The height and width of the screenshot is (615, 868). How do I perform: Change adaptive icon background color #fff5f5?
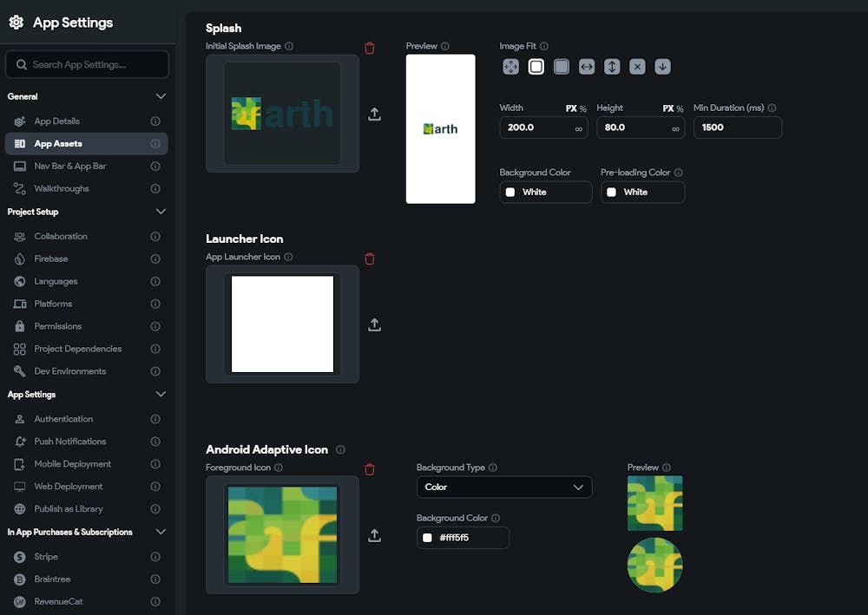pyautogui.click(x=463, y=538)
